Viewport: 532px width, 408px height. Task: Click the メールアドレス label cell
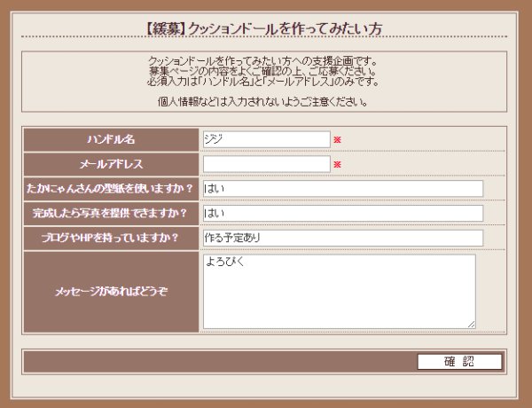click(112, 164)
